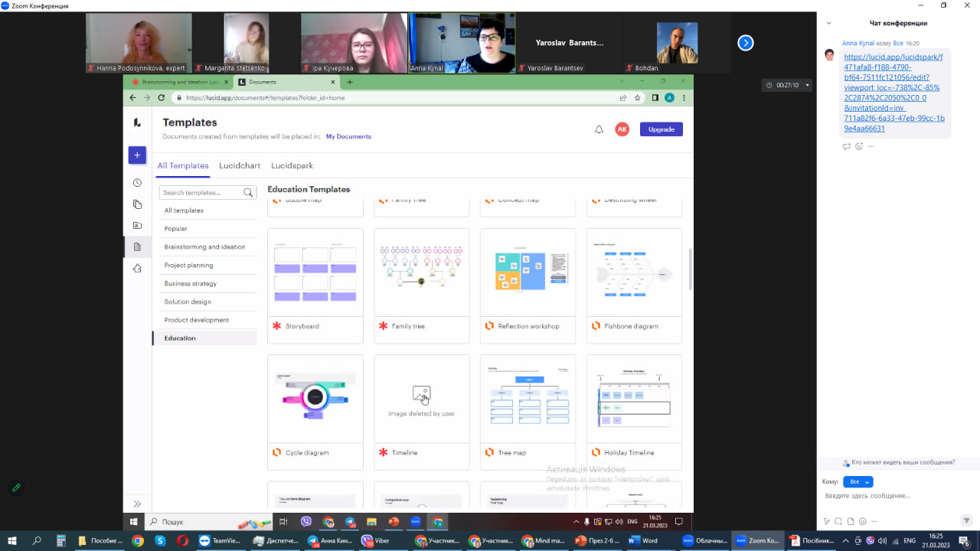Switch to the Lucidchart tab

click(240, 165)
